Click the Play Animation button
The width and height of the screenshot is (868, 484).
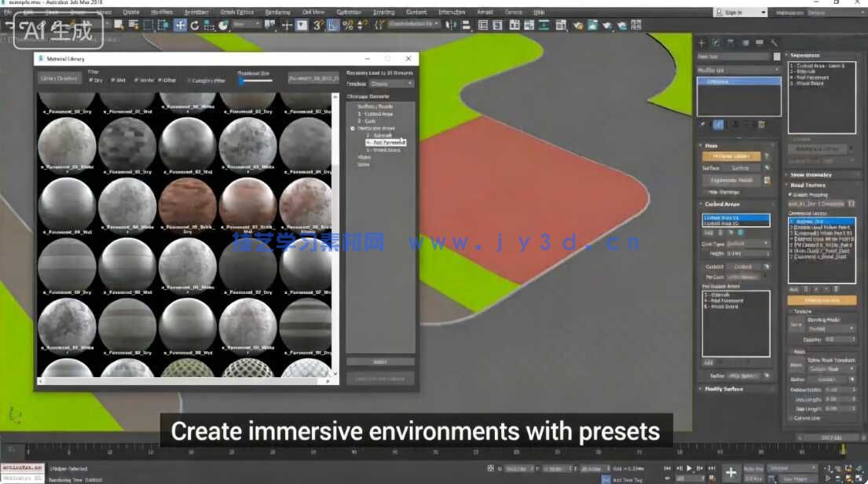click(689, 468)
